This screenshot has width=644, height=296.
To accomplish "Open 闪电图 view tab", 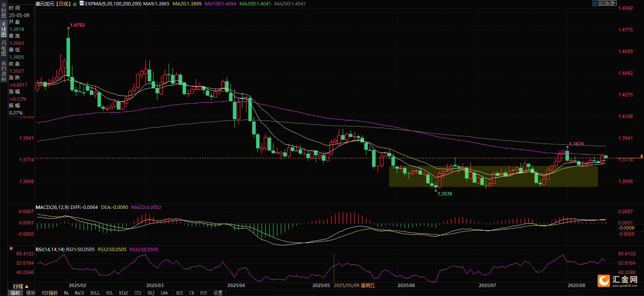I will point(3,48).
